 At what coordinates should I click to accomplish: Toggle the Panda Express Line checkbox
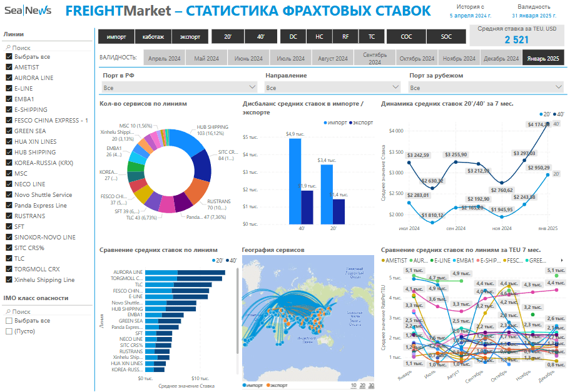tap(9, 205)
